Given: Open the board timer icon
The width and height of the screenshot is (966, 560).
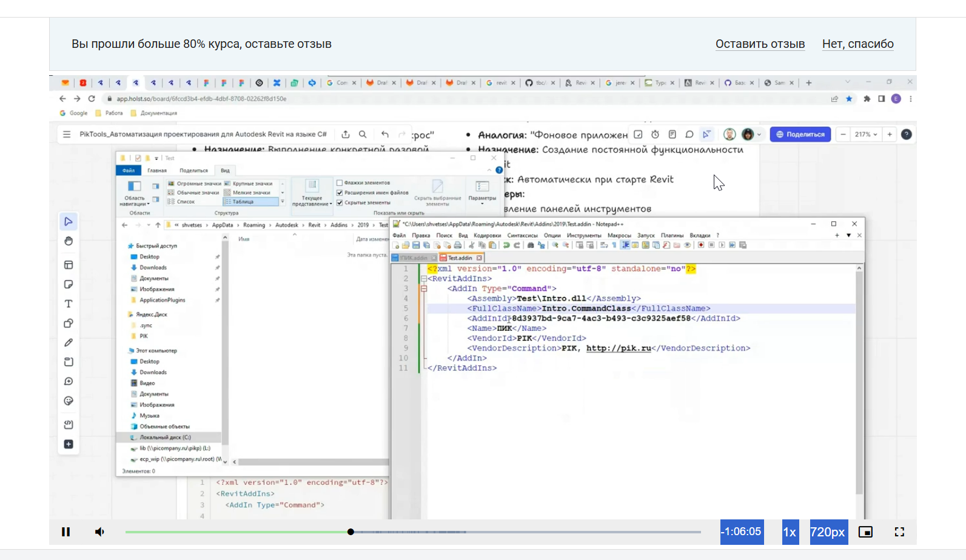Looking at the screenshot, I should click(655, 135).
